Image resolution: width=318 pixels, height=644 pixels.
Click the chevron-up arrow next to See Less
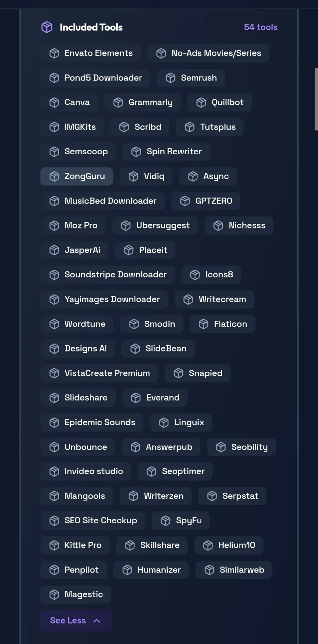(x=97, y=621)
